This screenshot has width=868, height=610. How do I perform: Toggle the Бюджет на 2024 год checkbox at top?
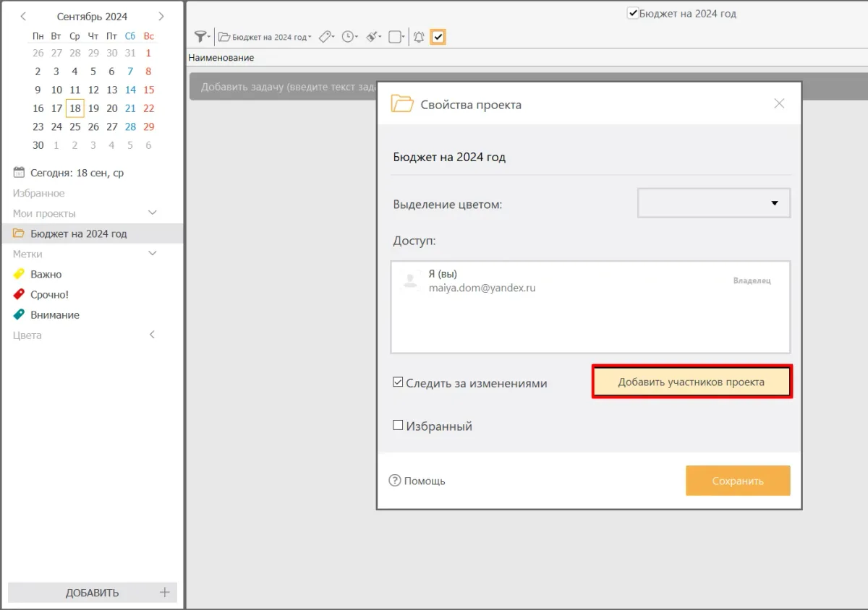633,13
